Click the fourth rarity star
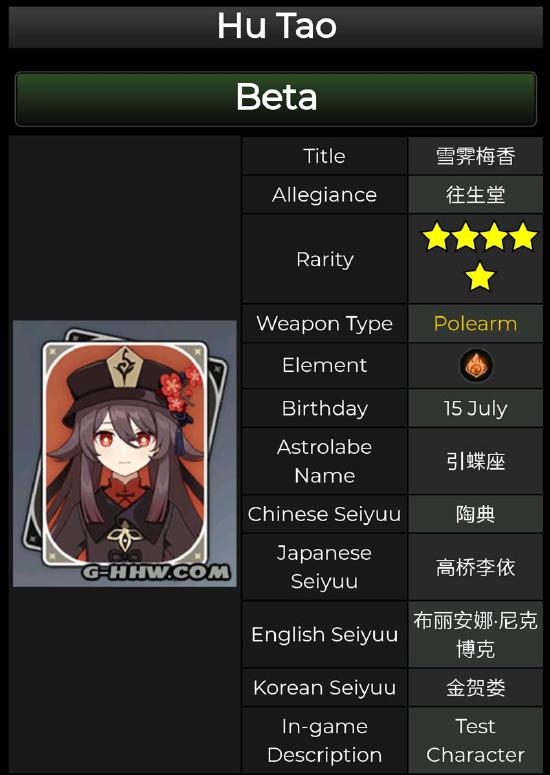The image size is (550, 775). (x=523, y=236)
